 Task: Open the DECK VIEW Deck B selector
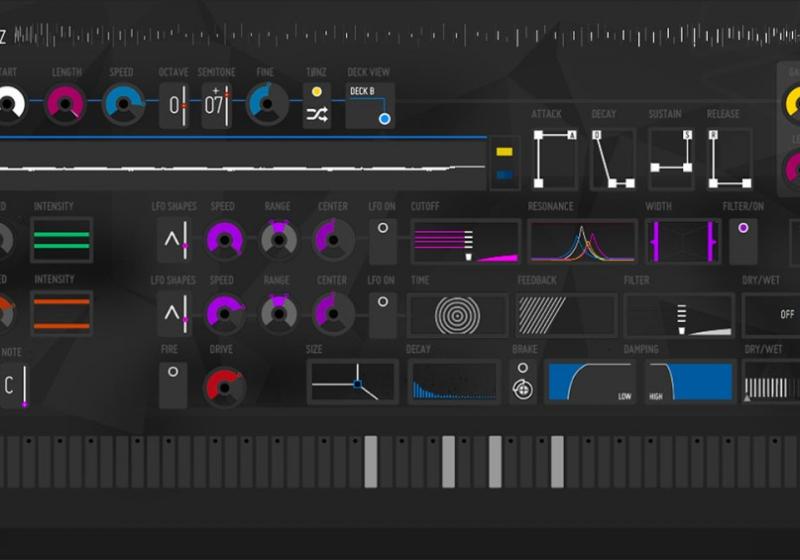tap(370, 105)
